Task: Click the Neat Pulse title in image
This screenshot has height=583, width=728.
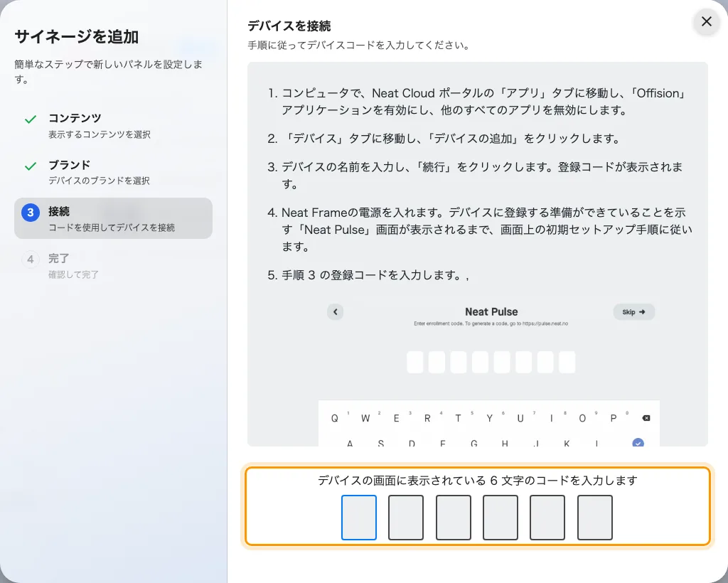Action: 491,312
